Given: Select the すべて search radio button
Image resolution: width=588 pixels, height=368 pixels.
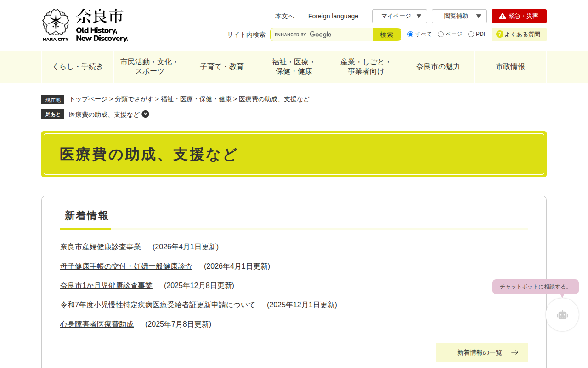Looking at the screenshot, I should [x=410, y=34].
